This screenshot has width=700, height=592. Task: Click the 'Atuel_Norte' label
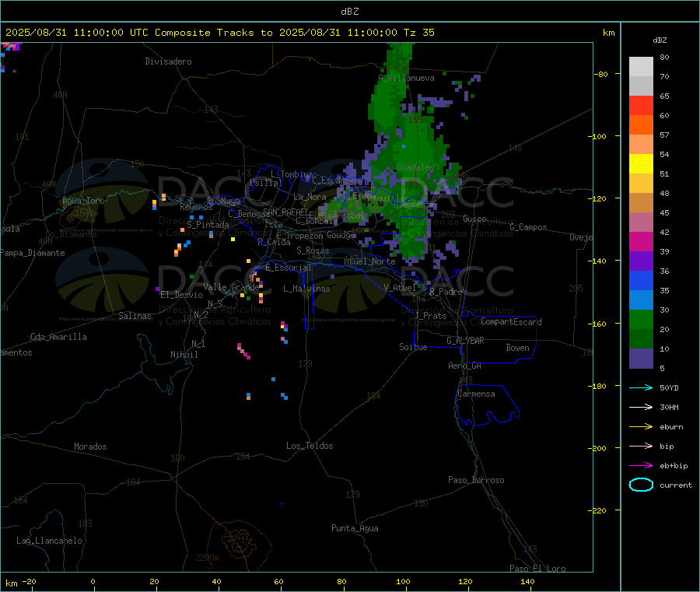click(369, 261)
